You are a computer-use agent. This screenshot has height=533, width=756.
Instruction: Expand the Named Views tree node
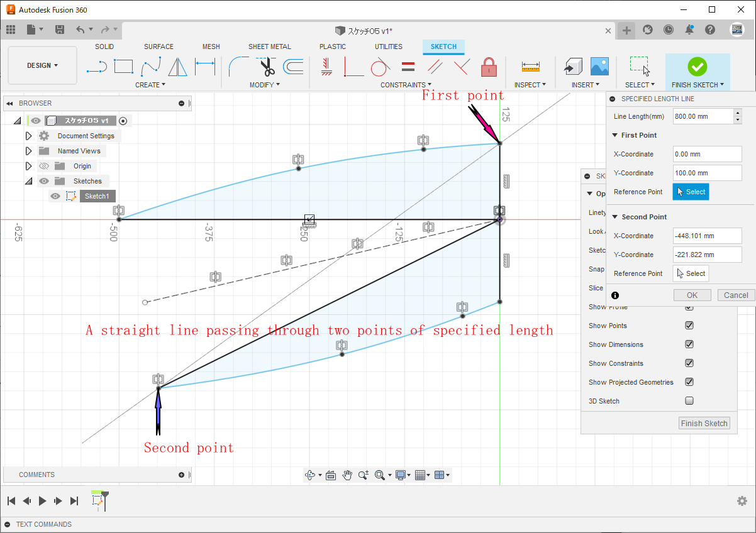pyautogui.click(x=28, y=151)
